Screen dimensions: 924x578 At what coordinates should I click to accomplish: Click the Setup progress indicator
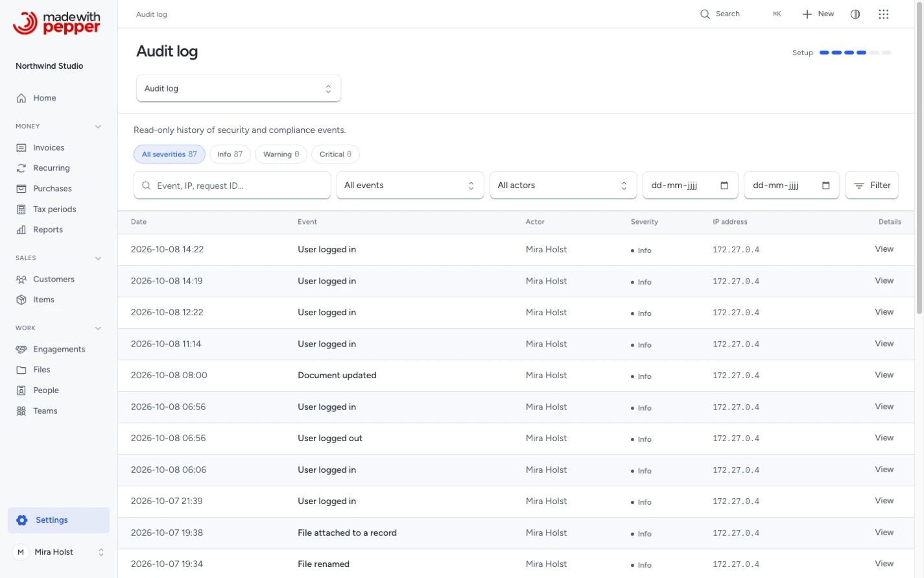point(842,53)
